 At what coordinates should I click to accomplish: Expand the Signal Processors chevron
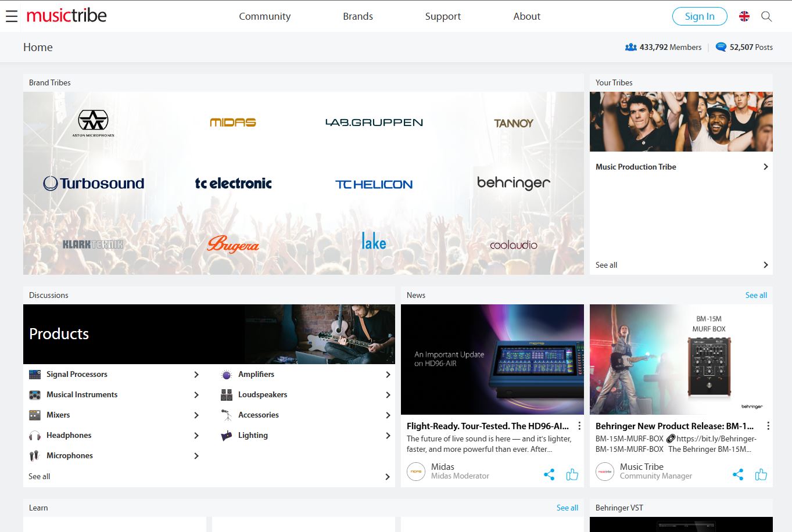tap(196, 375)
